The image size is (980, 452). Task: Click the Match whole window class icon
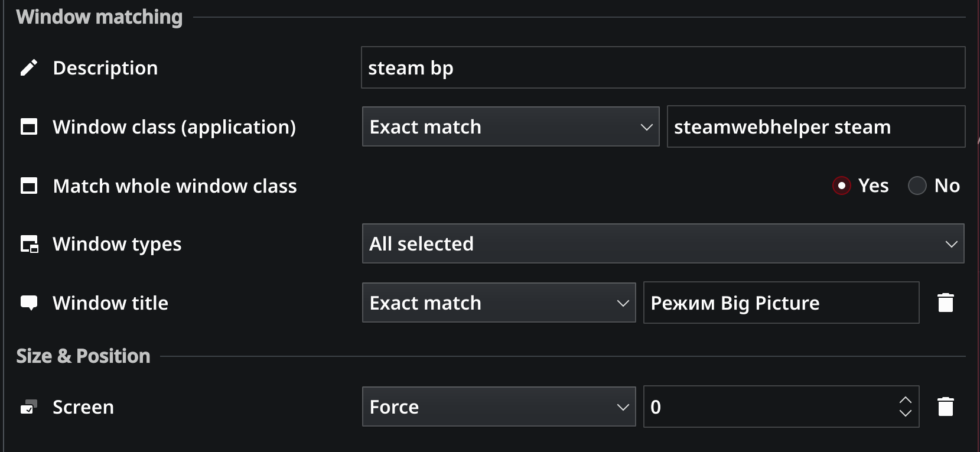pyautogui.click(x=29, y=186)
